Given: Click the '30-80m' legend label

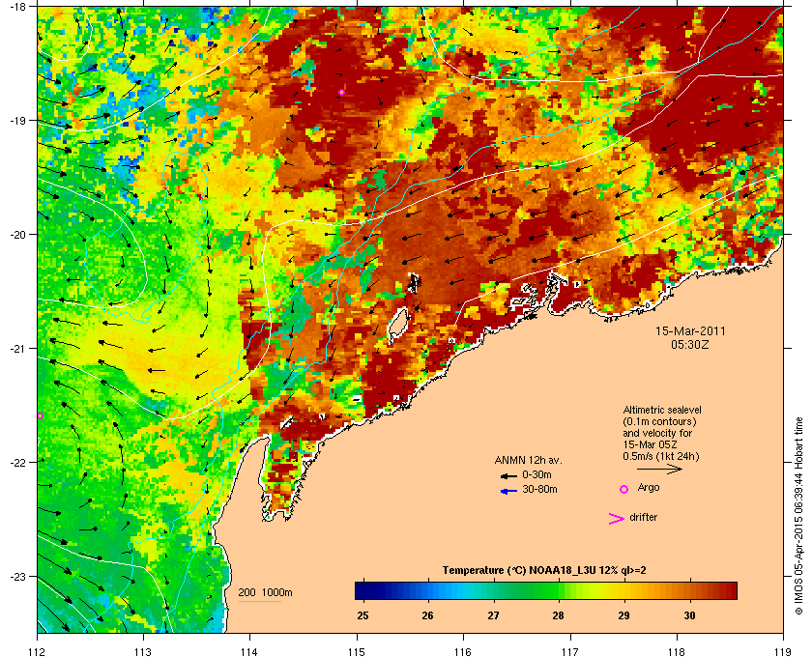Looking at the screenshot, I should (539, 489).
